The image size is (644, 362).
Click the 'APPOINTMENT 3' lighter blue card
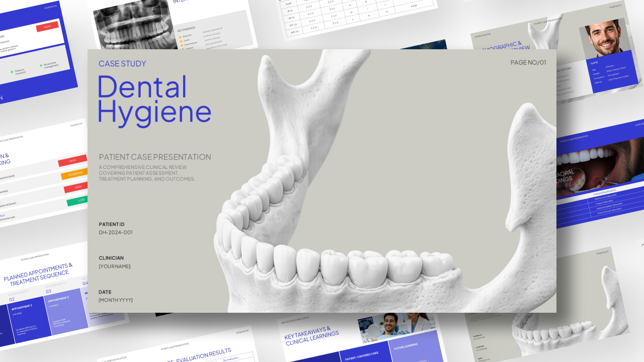[x=66, y=310]
